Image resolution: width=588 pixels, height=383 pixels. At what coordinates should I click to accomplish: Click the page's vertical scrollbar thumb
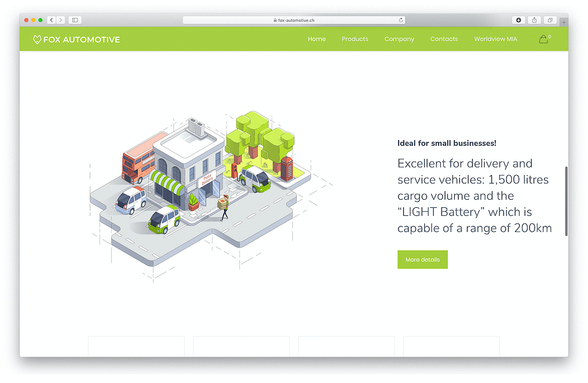(566, 201)
